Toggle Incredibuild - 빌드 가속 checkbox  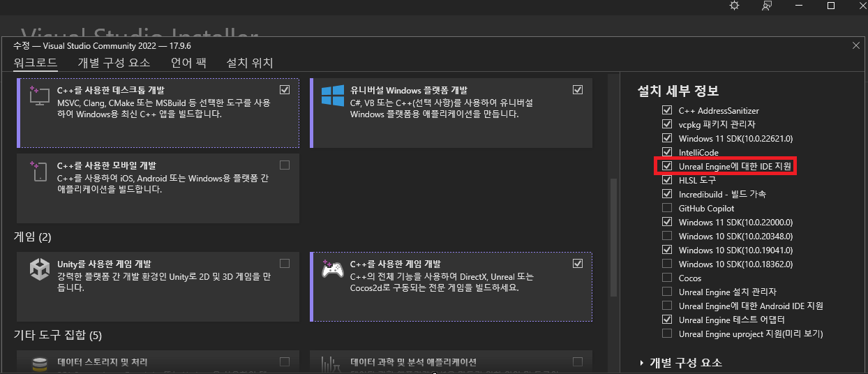pyautogui.click(x=667, y=194)
